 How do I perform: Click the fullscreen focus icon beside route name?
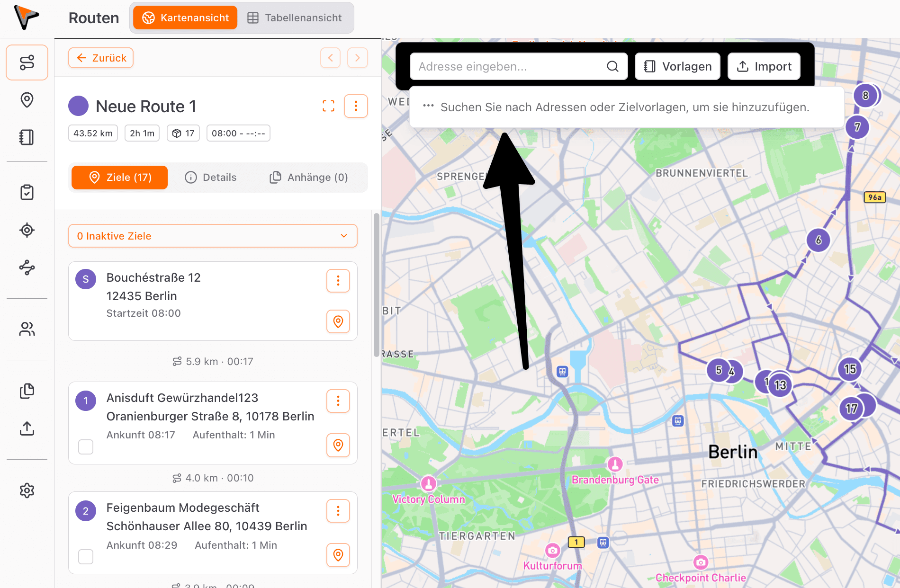(328, 106)
